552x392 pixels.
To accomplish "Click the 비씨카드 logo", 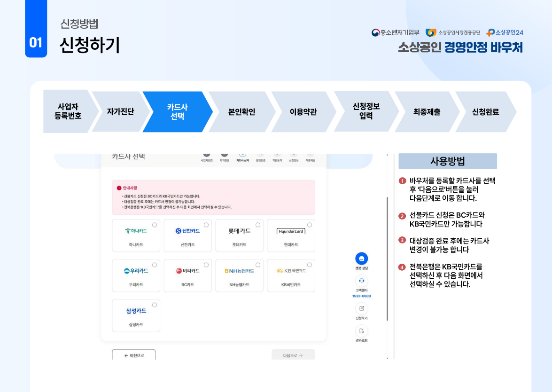I will (187, 271).
